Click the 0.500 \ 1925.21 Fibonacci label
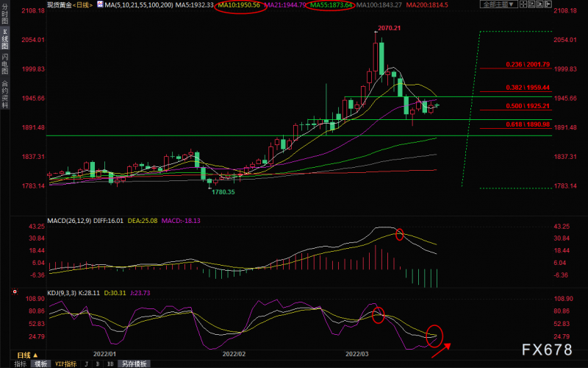The image size is (588, 368). coord(528,106)
